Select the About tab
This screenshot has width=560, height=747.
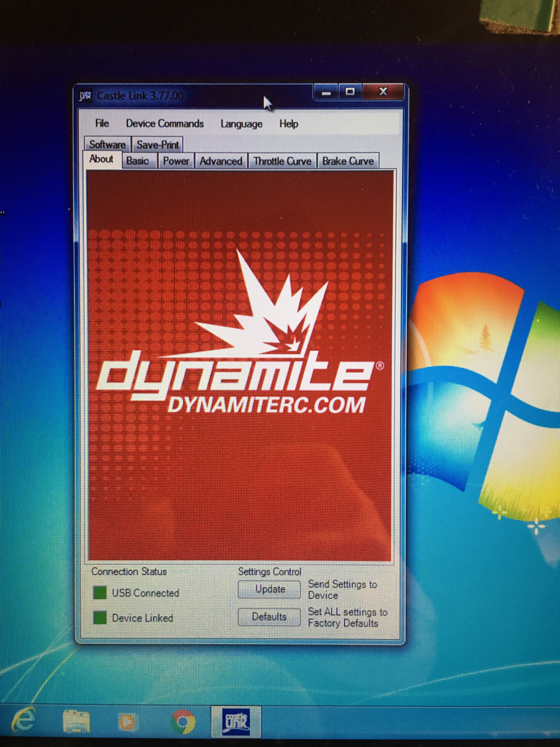[x=102, y=159]
